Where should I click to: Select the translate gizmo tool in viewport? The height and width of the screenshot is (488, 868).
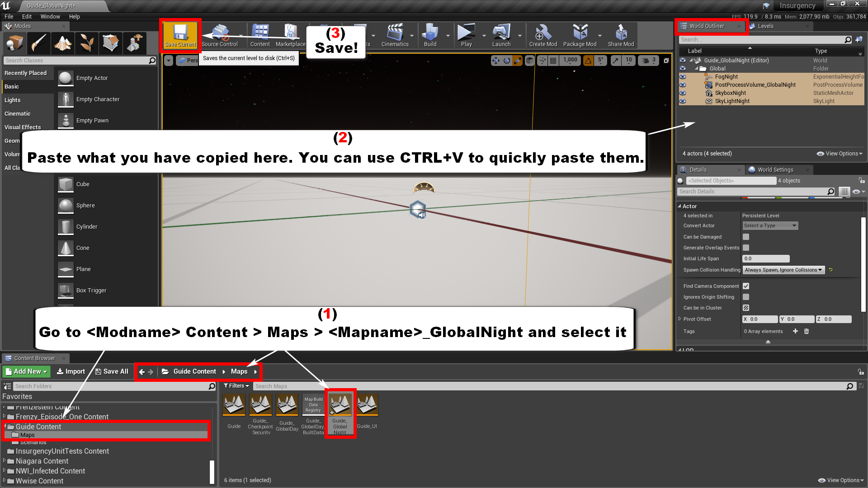(x=496, y=61)
